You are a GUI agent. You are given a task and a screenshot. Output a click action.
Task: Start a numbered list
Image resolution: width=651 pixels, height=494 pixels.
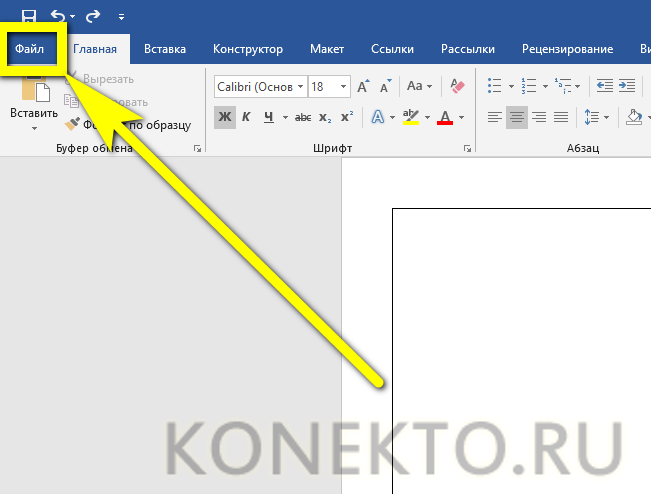[x=529, y=86]
